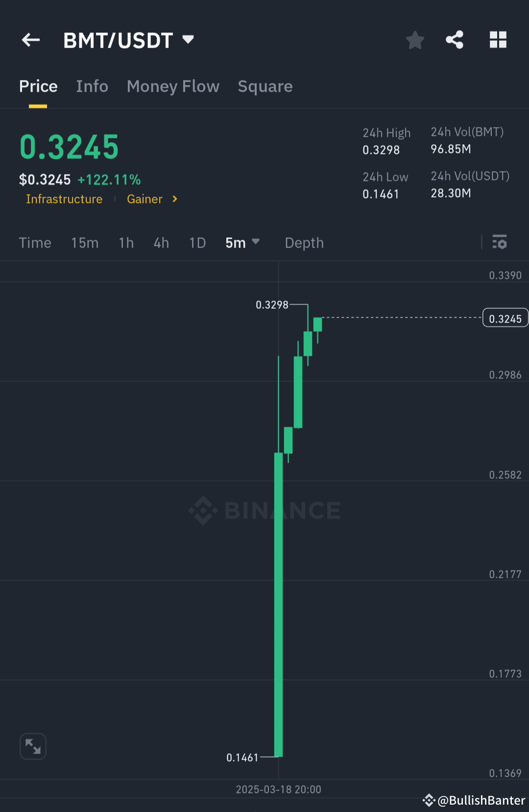Screen dimensions: 529x812
Task: Open the 5m interval dropdown
Action: (242, 243)
